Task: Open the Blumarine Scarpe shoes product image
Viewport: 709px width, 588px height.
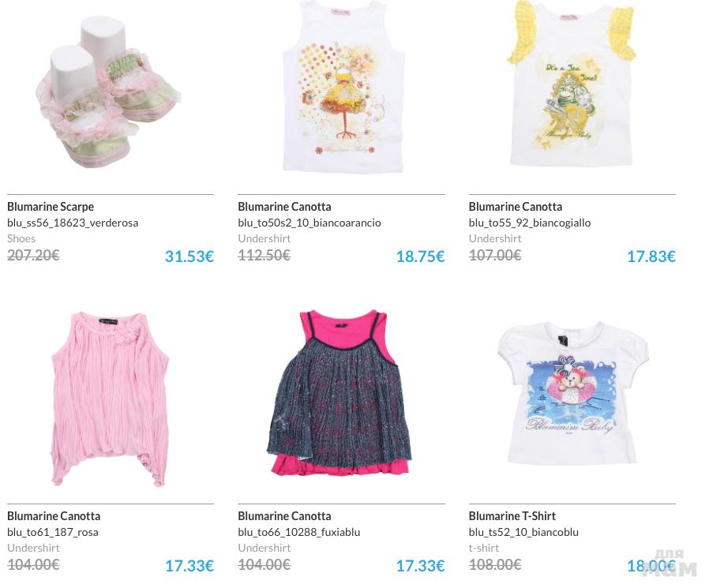Action: [x=108, y=92]
